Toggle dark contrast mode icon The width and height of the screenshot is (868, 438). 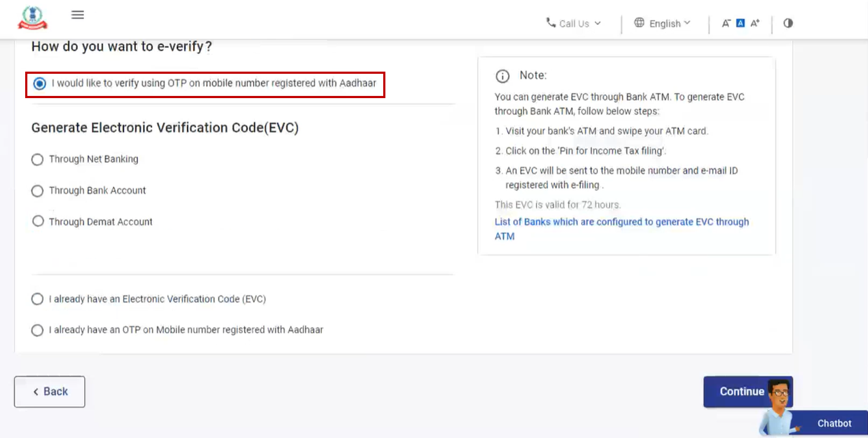click(x=788, y=23)
